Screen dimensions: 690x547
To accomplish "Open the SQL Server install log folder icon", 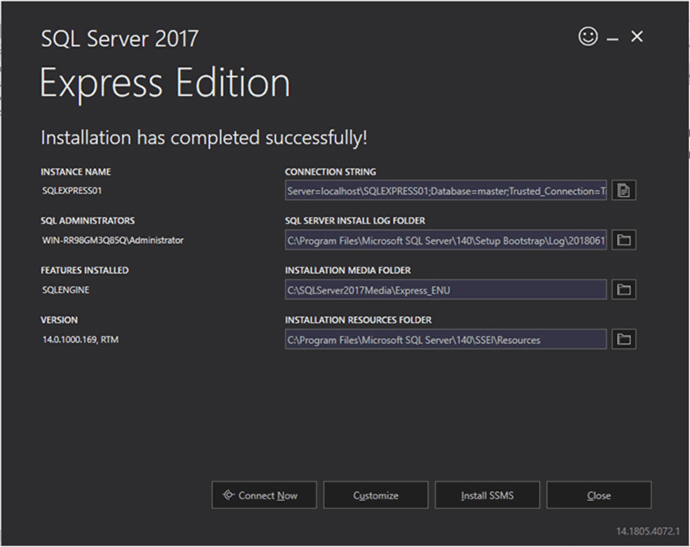I will pos(624,240).
